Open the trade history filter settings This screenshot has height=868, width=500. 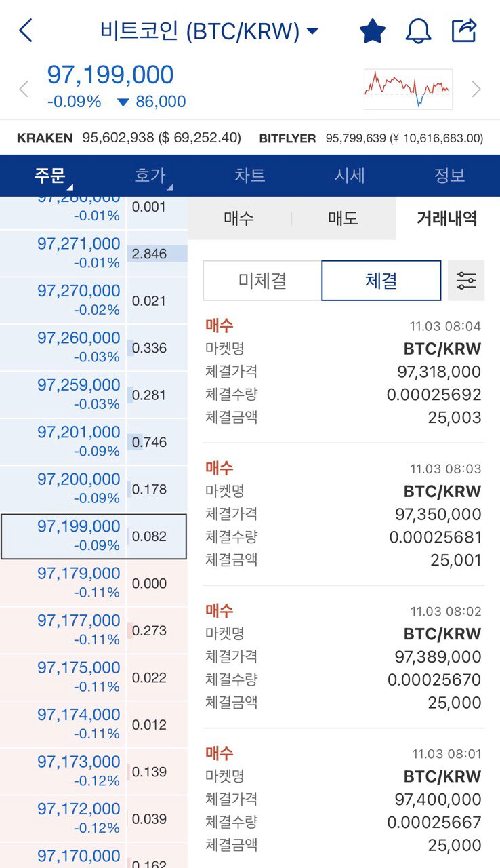tap(466, 281)
